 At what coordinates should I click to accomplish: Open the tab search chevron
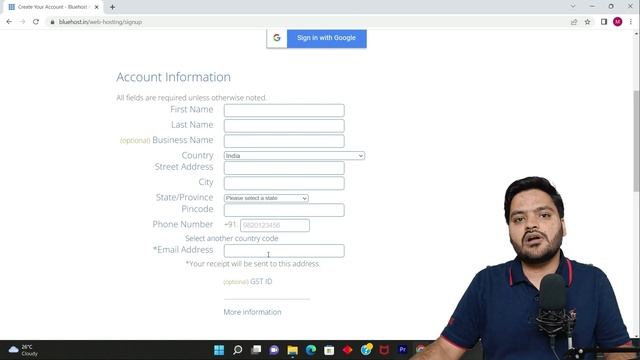coord(573,6)
